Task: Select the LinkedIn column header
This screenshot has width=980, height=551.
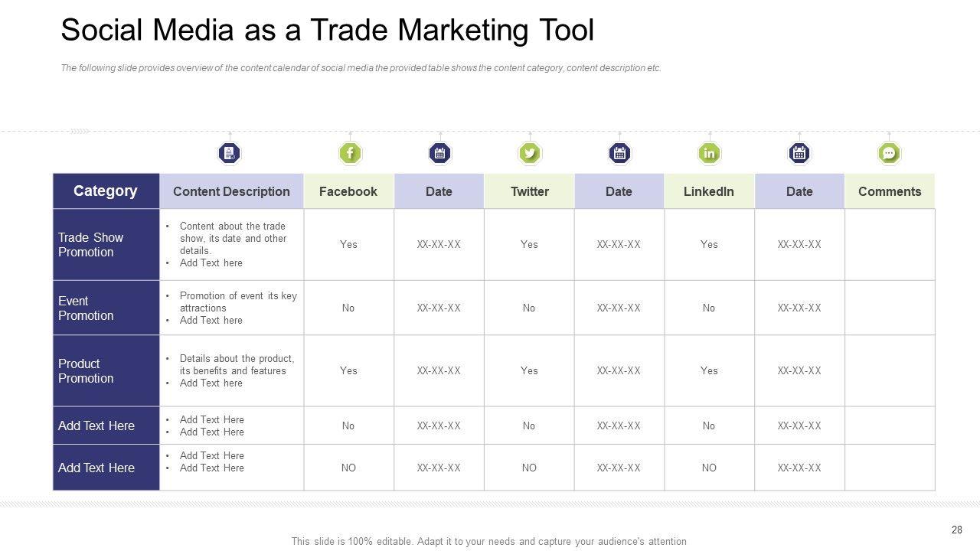Action: [709, 191]
